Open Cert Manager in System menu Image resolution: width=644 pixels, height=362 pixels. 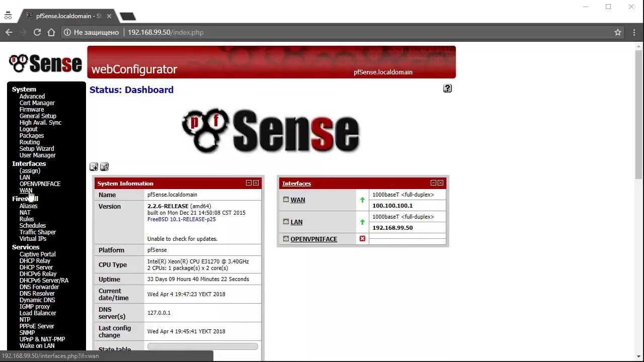pos(37,103)
